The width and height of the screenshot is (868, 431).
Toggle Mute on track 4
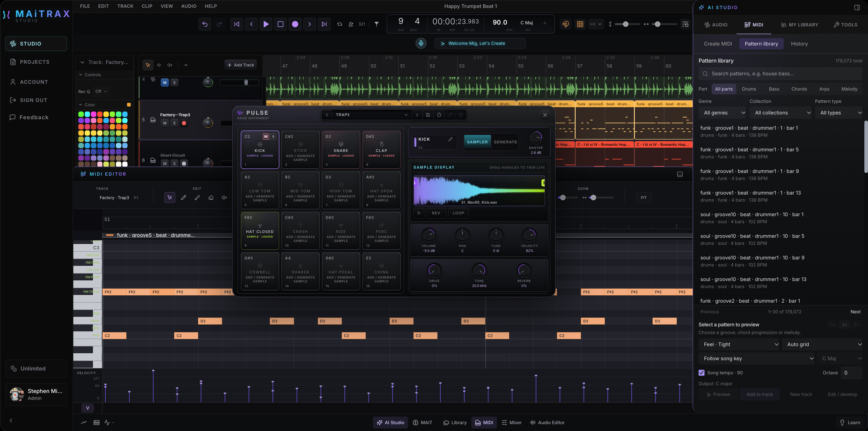[165, 83]
